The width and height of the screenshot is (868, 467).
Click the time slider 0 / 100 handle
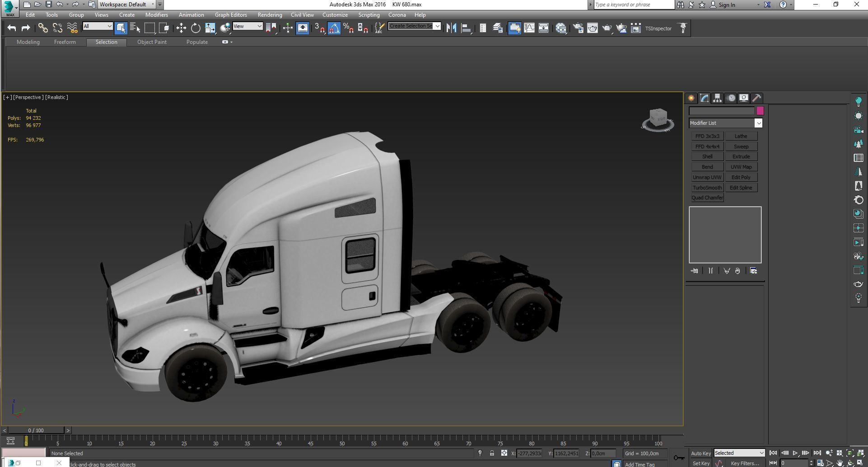click(x=36, y=430)
